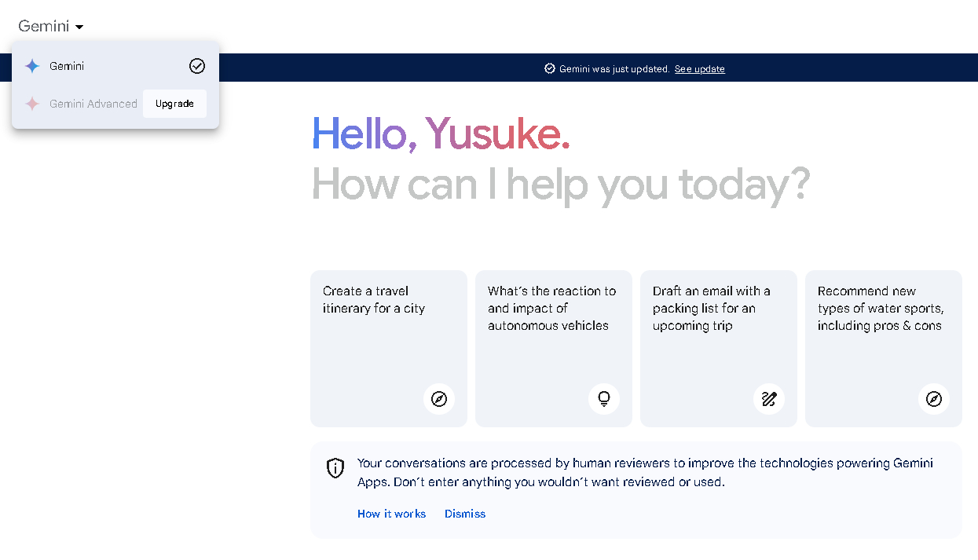The width and height of the screenshot is (978, 560).
Task: Open the How it works link
Action: click(391, 514)
